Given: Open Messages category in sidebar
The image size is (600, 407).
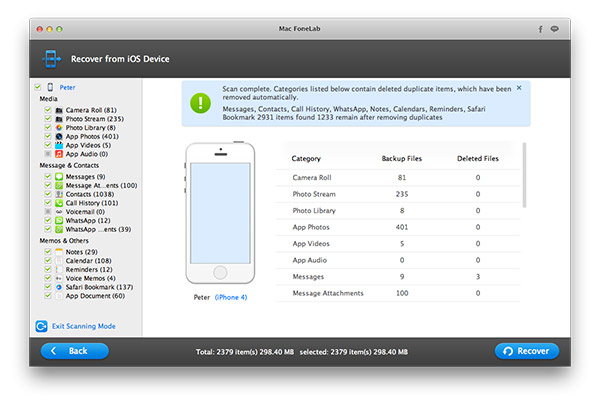Looking at the screenshot, I should pyautogui.click(x=80, y=176).
